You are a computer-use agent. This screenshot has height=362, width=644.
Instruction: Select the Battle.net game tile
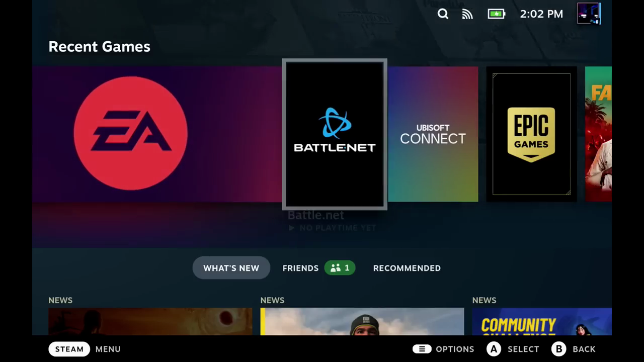(x=335, y=134)
